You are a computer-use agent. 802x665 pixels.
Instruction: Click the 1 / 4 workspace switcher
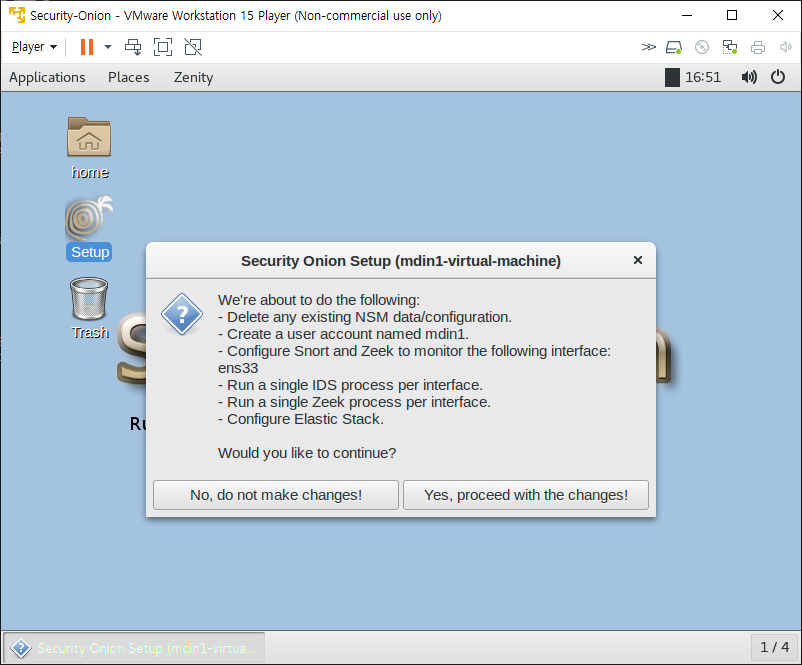point(774,648)
